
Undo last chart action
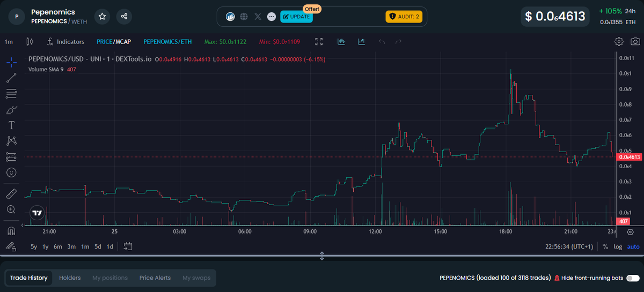(x=382, y=42)
